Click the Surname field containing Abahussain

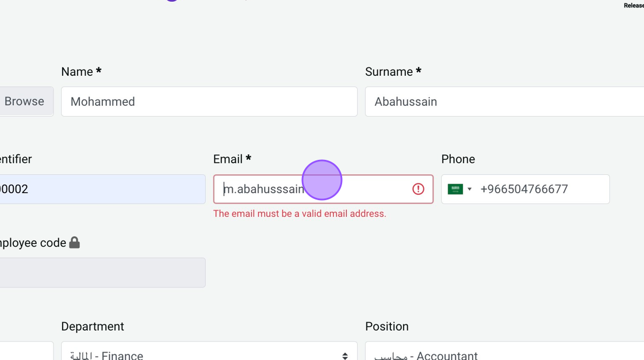504,102
